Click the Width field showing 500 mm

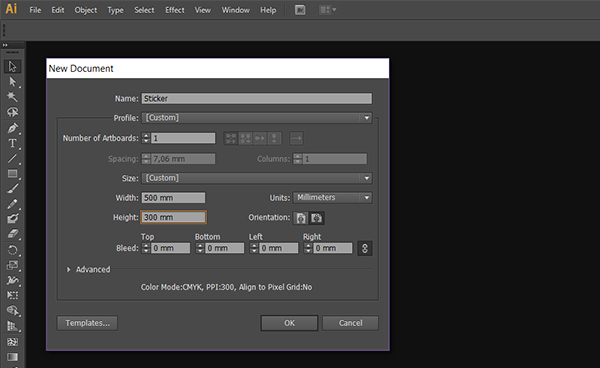173,198
